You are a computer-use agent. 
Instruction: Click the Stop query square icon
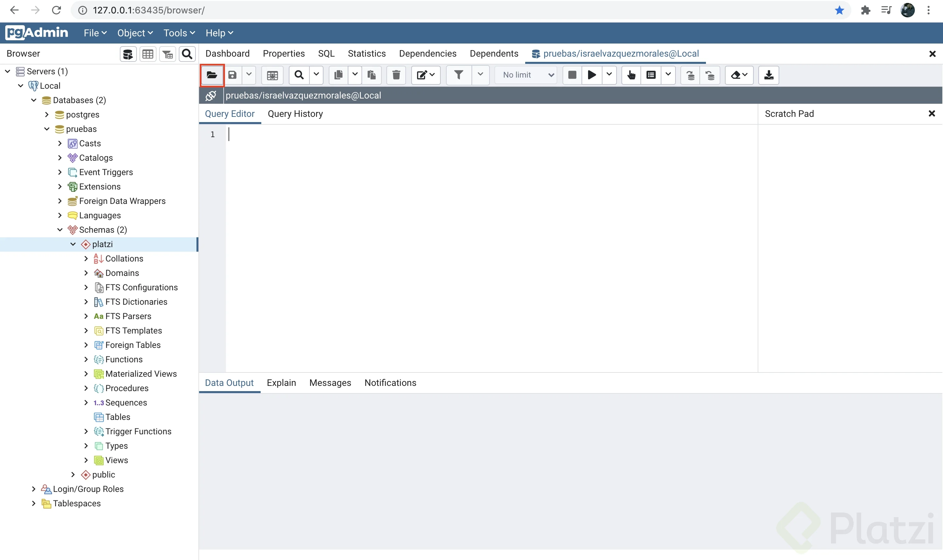click(x=572, y=75)
